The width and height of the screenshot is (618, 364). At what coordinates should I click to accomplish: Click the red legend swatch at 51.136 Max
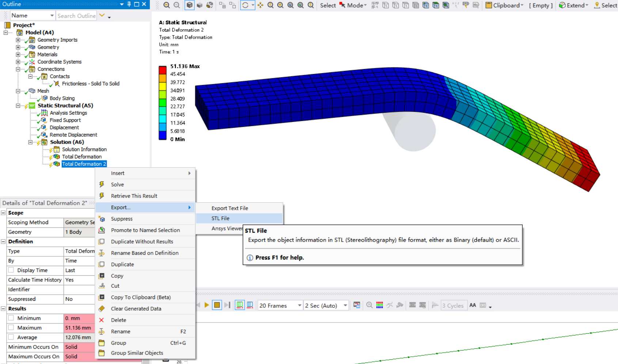point(163,70)
